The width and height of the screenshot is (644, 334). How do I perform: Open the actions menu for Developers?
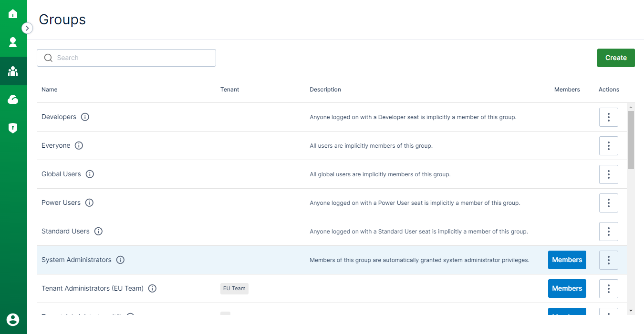[x=608, y=117]
